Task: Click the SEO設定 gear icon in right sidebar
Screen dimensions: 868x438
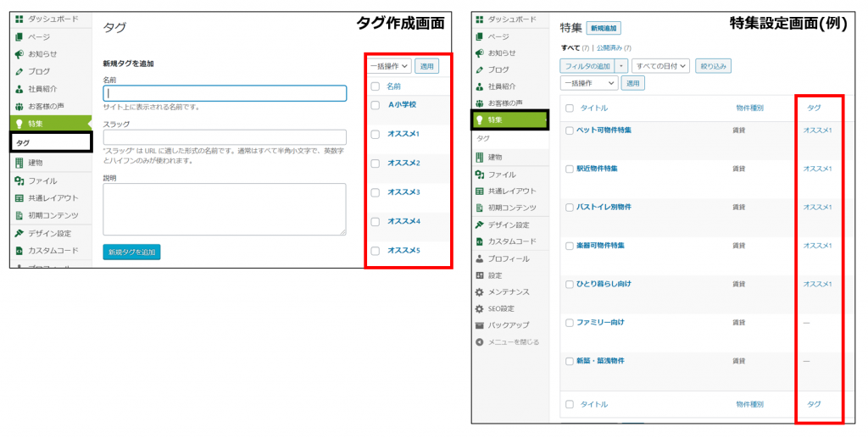Action: point(480,308)
